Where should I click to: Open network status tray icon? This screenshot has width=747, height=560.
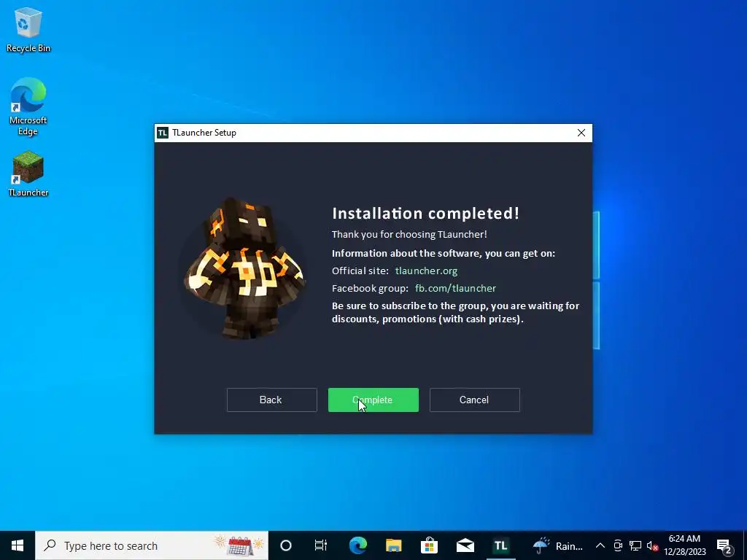[x=635, y=545]
